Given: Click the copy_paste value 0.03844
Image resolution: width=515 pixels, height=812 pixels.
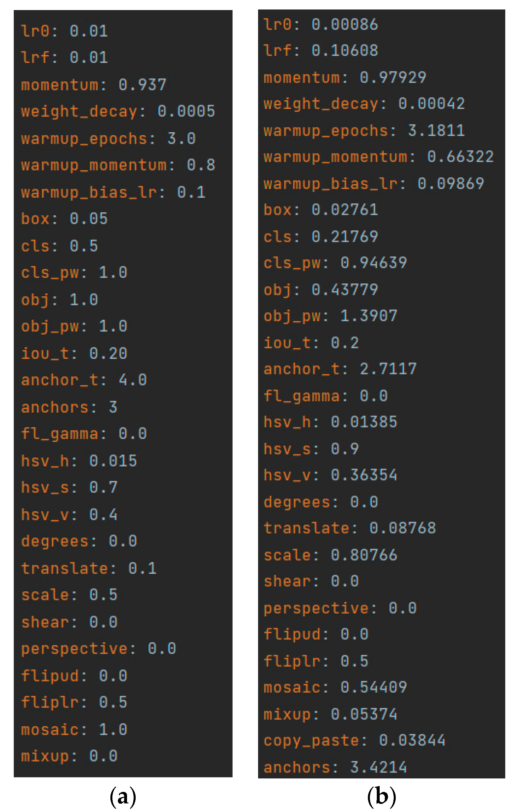Looking at the screenshot, I should click(412, 741).
